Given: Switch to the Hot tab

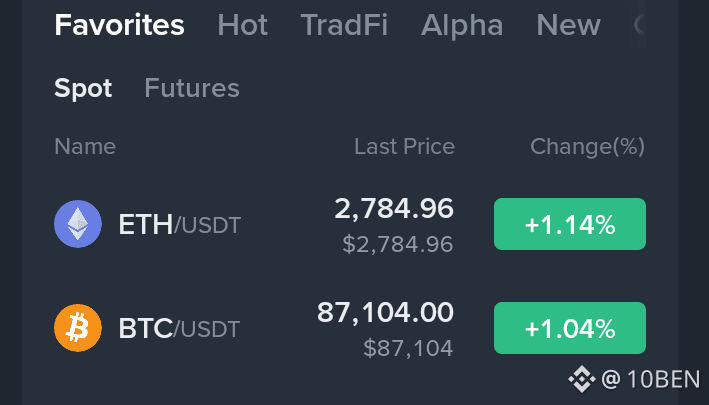Looking at the screenshot, I should (x=243, y=25).
